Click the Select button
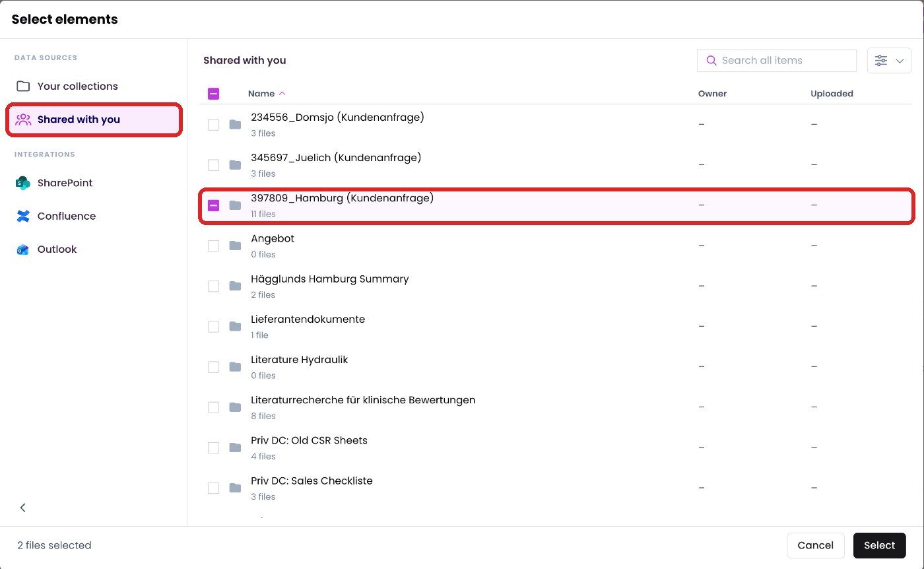The height and width of the screenshot is (569, 924). (x=879, y=545)
